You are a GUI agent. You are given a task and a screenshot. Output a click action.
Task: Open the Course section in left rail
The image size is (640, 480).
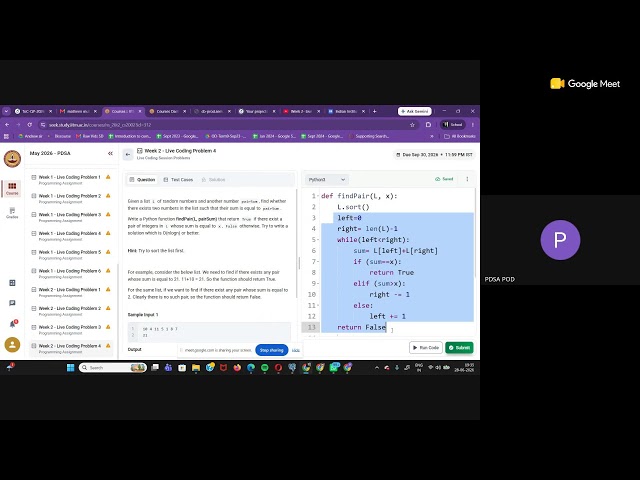[12, 189]
